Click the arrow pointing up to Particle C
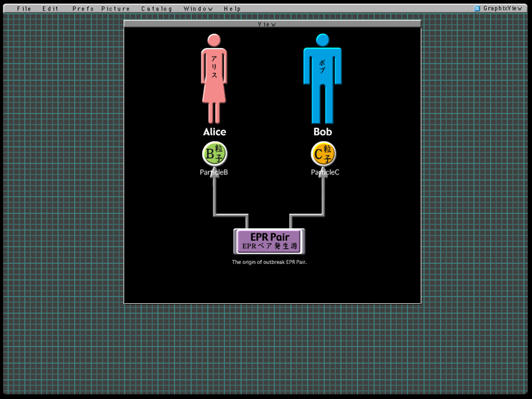This screenshot has width=532, height=399. pos(324,196)
